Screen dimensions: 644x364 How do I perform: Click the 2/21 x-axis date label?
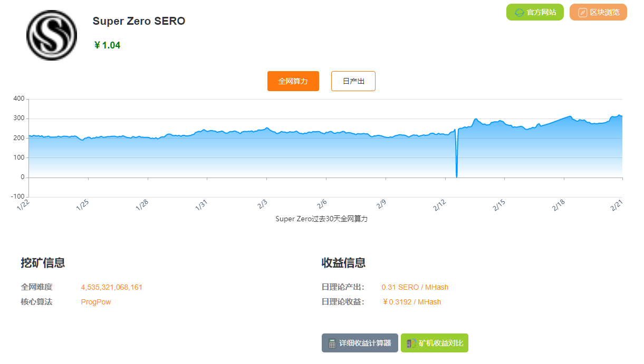[x=617, y=205]
